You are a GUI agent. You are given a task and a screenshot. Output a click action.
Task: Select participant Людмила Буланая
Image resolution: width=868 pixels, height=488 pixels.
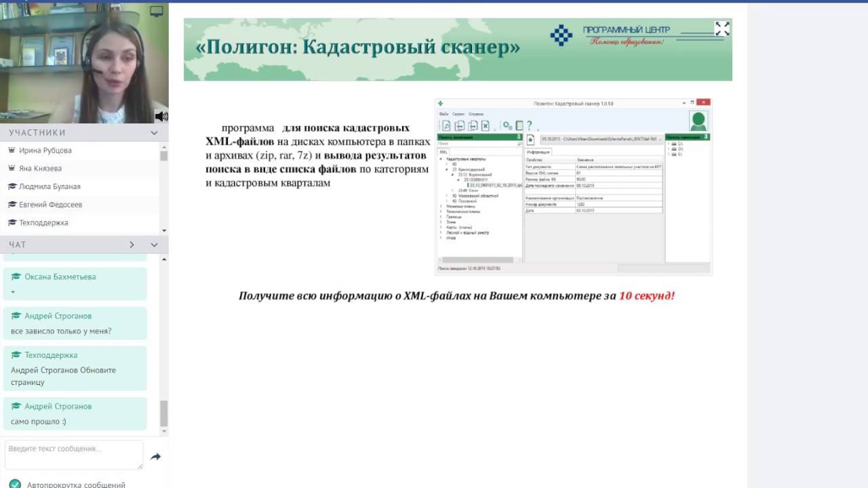[x=50, y=186]
